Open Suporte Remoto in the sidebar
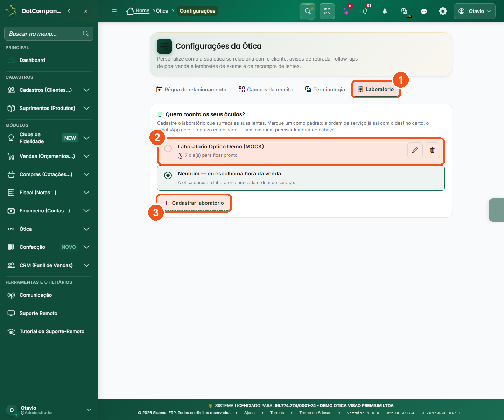Screen dimensions: 504x420 pos(49,313)
